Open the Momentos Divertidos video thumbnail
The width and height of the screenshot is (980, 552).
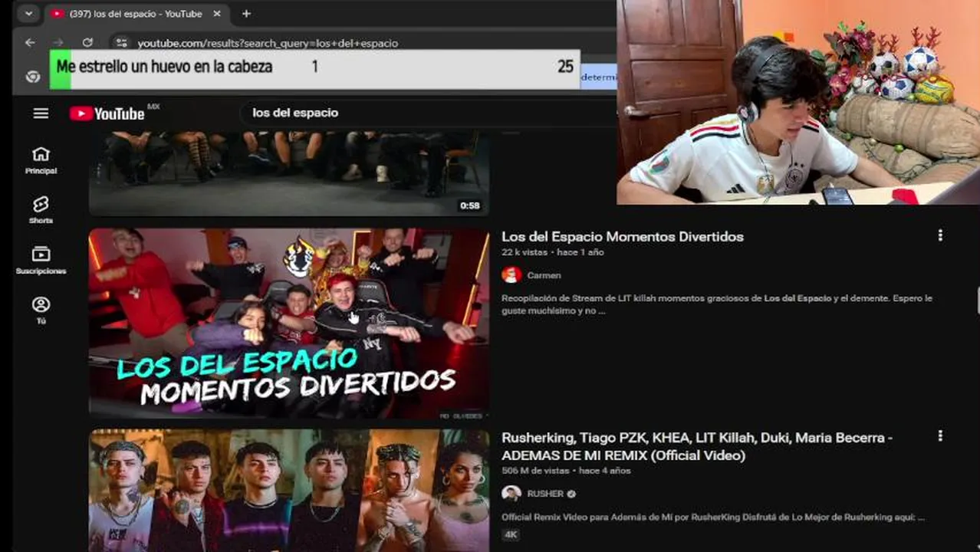coord(289,324)
